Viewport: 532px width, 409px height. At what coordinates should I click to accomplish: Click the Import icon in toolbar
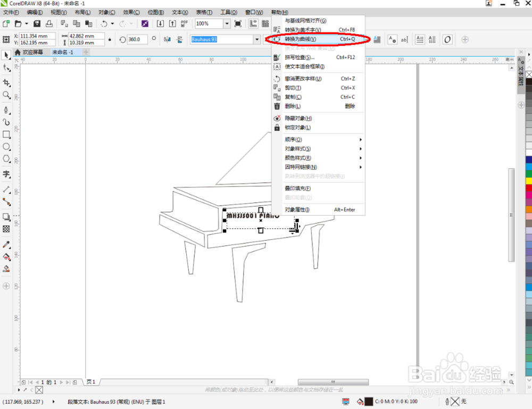coord(160,23)
